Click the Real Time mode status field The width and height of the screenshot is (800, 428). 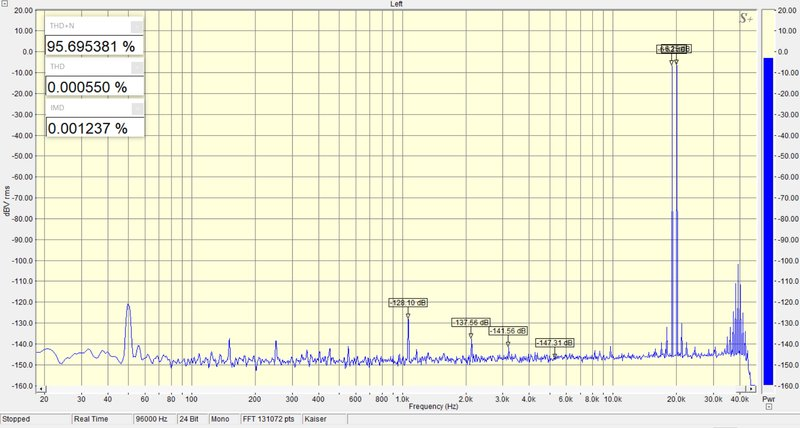point(102,419)
